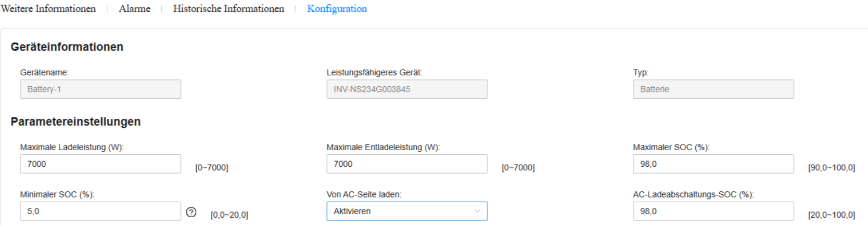Click the chevron arrow next to Aktivieren
The image size is (868, 225).
477,211
